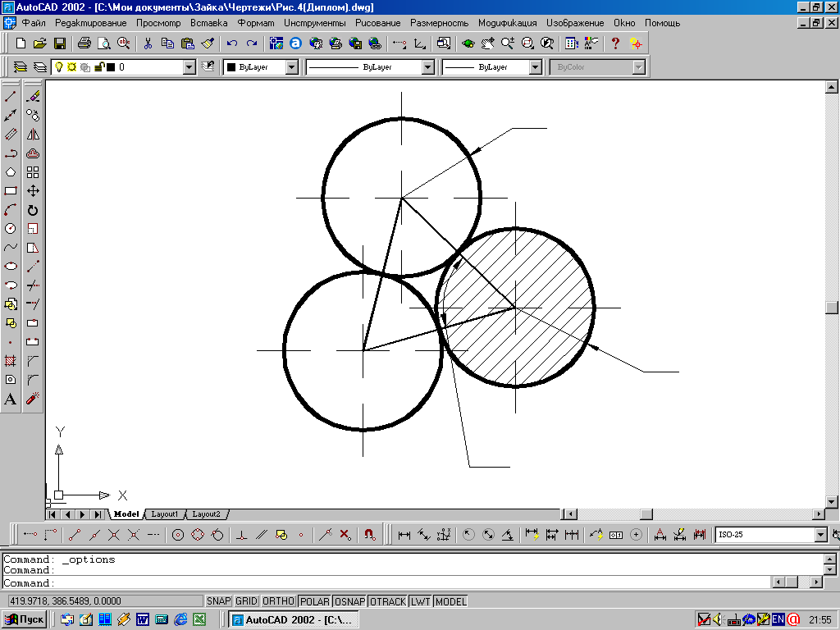Disable OSNAP in the status bar
Screen dimensions: 840x630
[349, 601]
